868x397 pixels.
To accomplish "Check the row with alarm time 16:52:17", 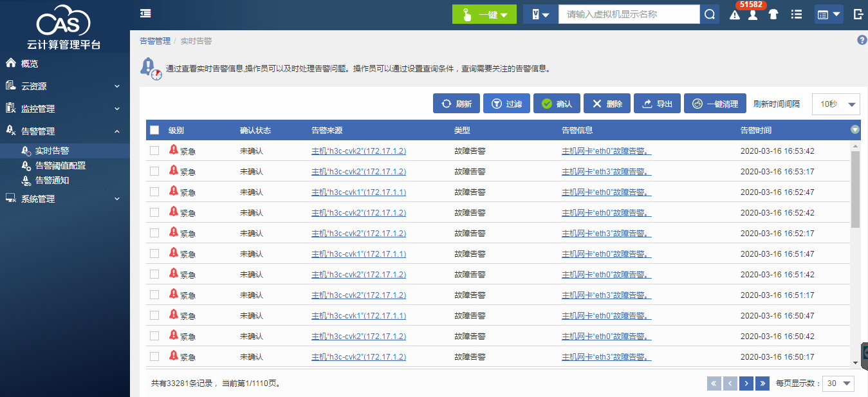I will (154, 233).
